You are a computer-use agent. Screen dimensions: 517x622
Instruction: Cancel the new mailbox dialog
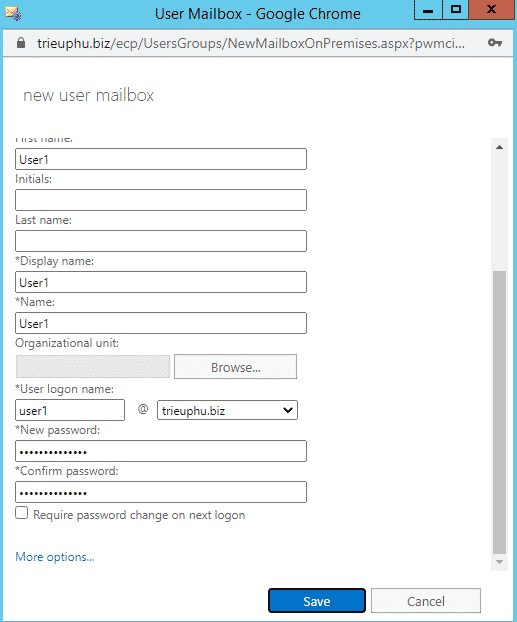[426, 601]
